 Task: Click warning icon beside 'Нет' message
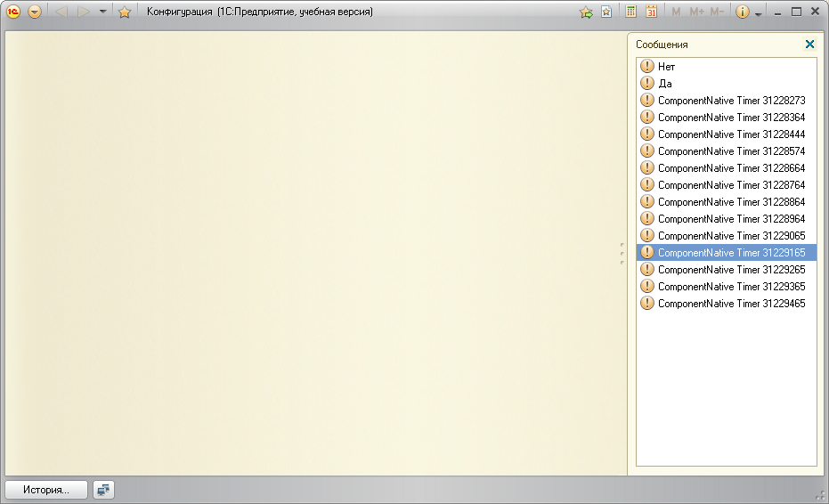(x=647, y=66)
